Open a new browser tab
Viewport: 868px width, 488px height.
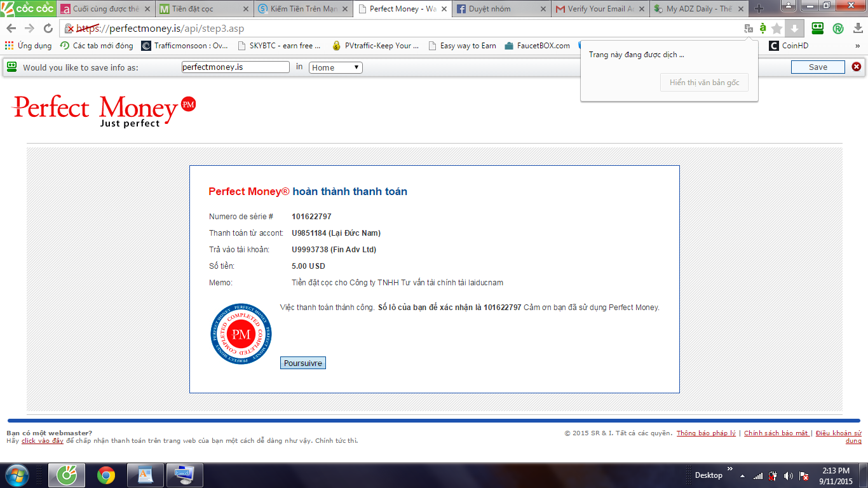tap(759, 9)
